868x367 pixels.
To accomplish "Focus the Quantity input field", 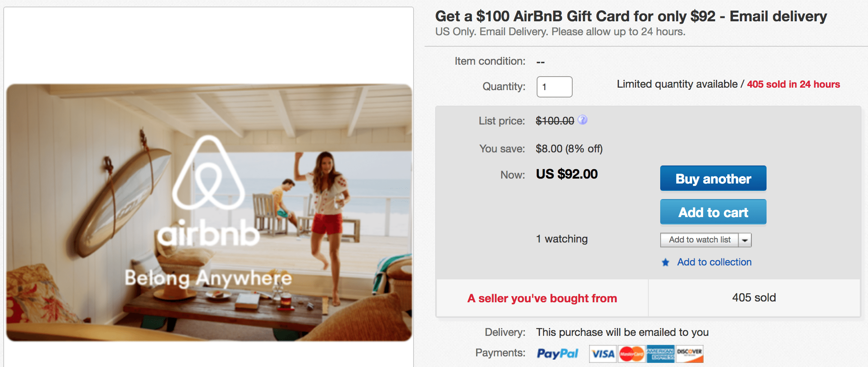I will pyautogui.click(x=554, y=87).
